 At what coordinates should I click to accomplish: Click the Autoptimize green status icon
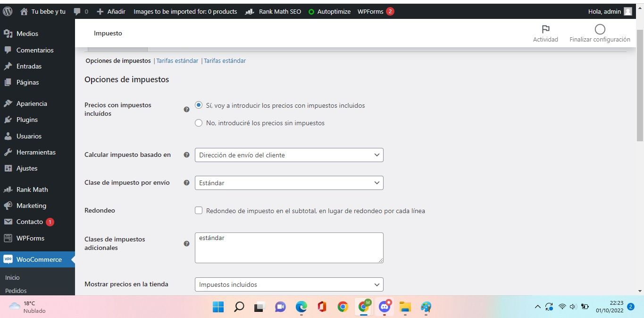click(x=311, y=12)
